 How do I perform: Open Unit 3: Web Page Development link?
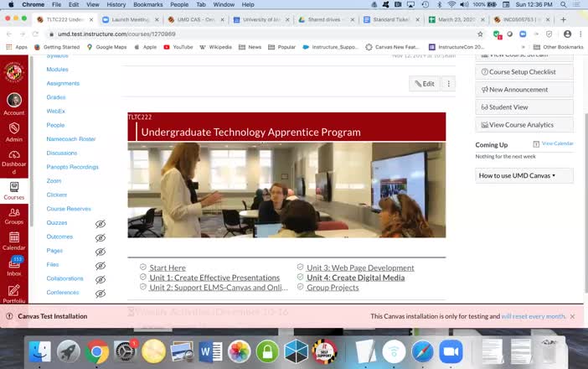360,268
